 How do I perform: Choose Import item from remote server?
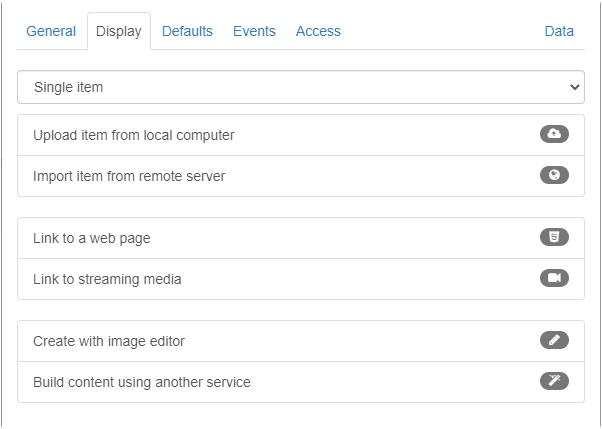point(301,176)
